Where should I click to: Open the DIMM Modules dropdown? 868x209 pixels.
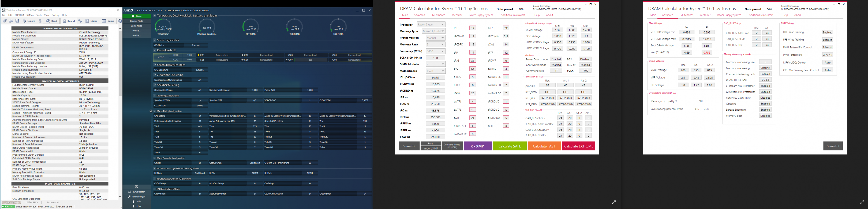(435, 64)
